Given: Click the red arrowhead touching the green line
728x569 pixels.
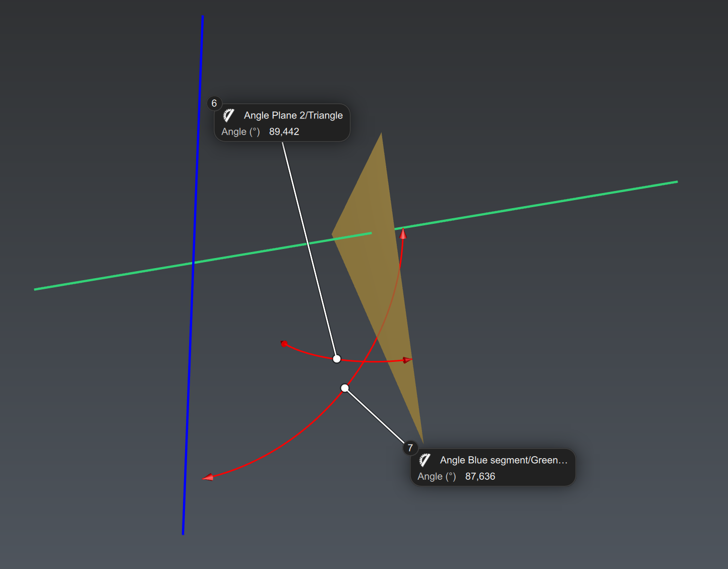Looking at the screenshot, I should (x=403, y=234).
